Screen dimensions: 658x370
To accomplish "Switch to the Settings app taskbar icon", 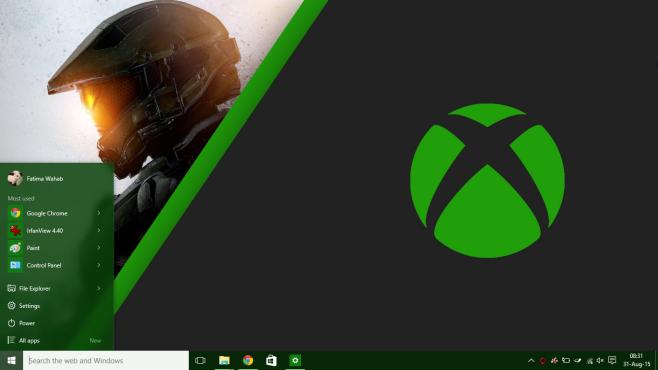I will coord(295,360).
